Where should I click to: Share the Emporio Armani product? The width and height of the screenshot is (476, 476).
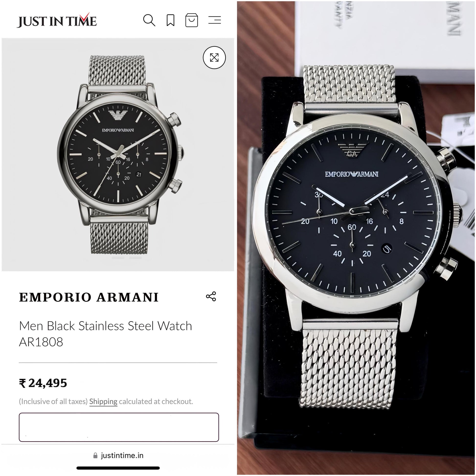tap(211, 296)
